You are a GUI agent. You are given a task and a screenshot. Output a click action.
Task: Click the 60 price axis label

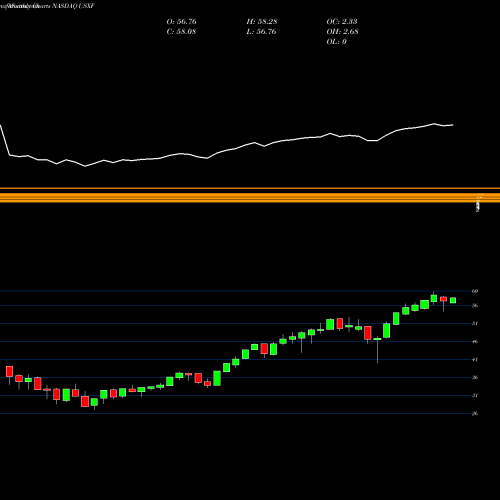pos(475,291)
